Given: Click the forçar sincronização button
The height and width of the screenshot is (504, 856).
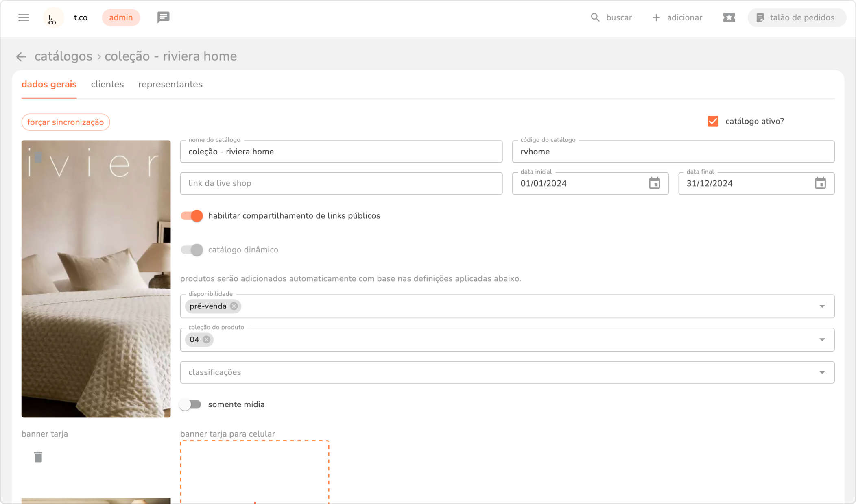Looking at the screenshot, I should [x=66, y=122].
